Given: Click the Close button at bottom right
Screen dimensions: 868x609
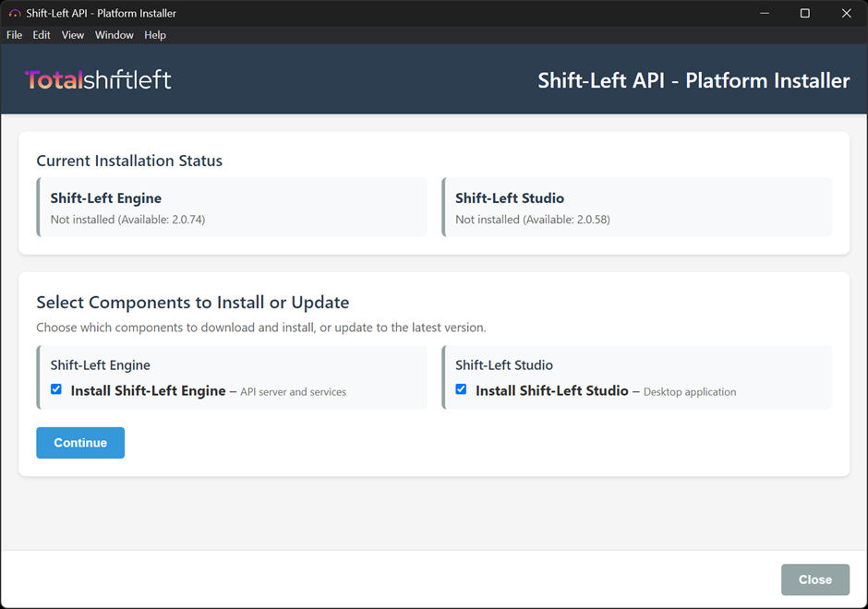Looking at the screenshot, I should (x=814, y=579).
